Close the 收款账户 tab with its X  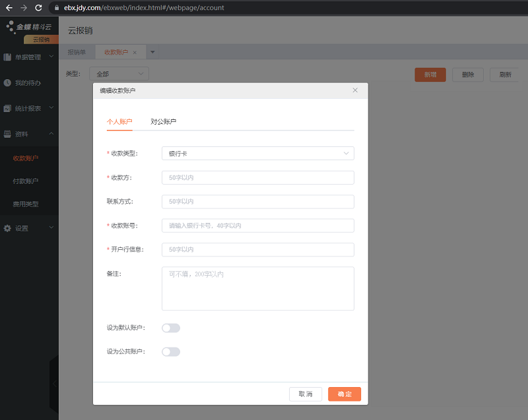(x=135, y=52)
